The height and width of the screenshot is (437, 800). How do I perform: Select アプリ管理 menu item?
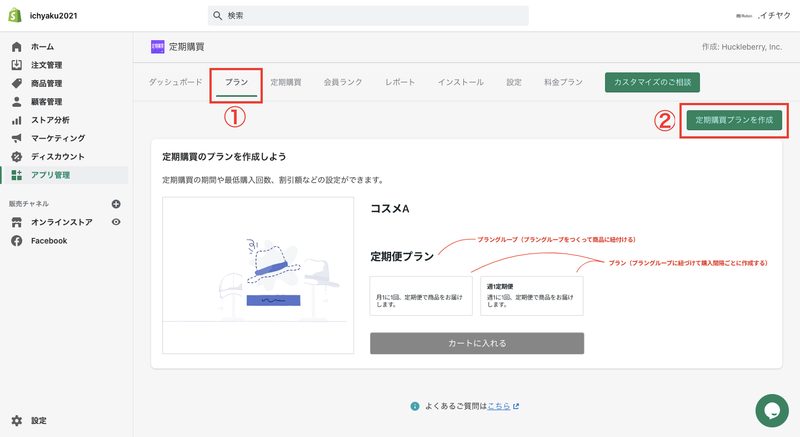(x=50, y=175)
